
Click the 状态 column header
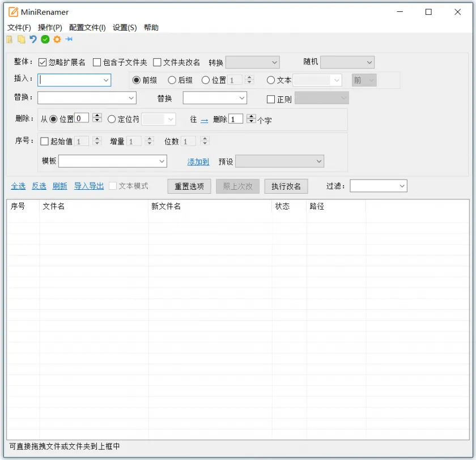289,206
